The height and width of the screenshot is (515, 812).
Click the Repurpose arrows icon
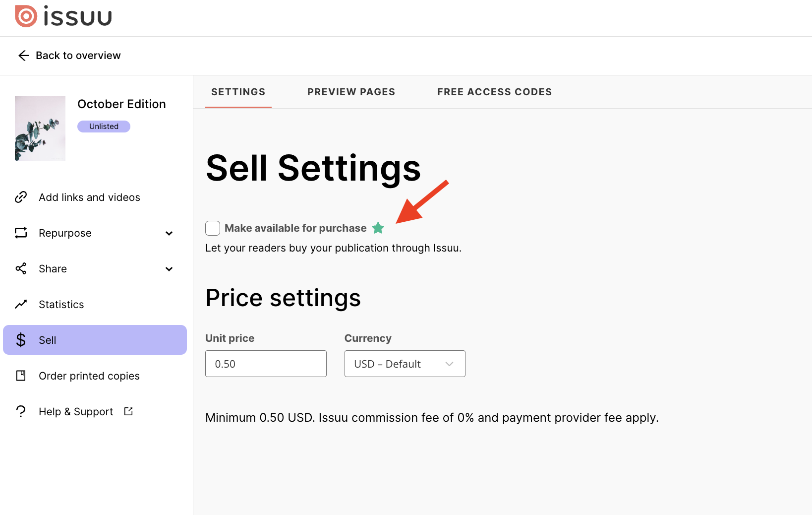tap(20, 233)
